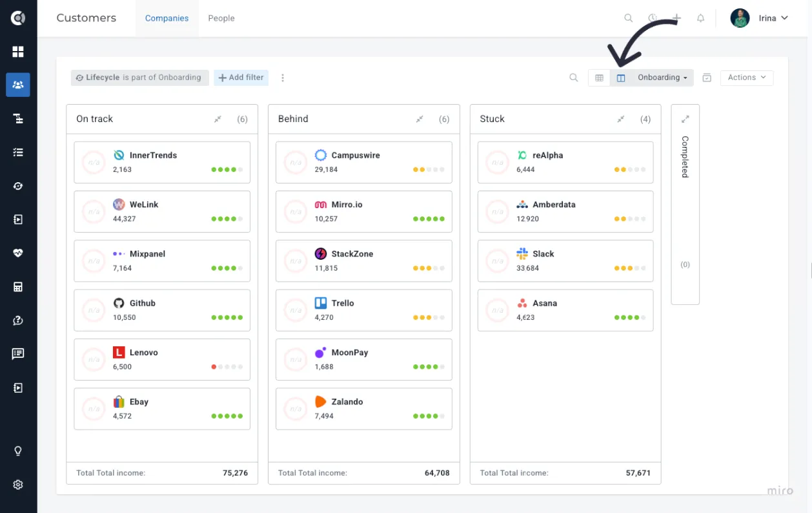Open the dashboard grid icon in sidebar
This screenshot has width=812, height=513.
tap(18, 52)
